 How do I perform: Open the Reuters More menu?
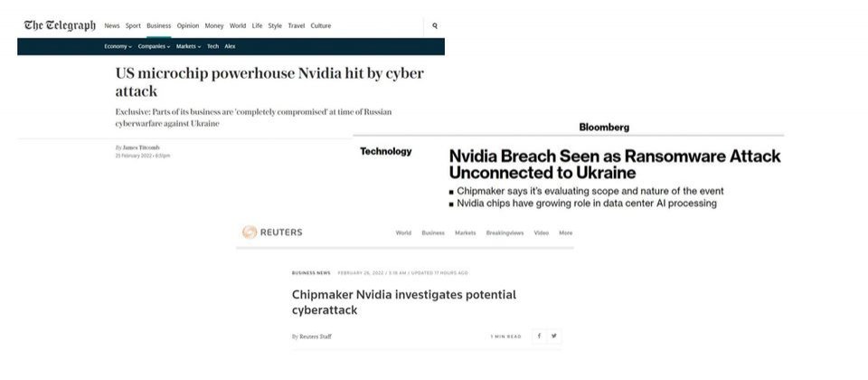[566, 233]
